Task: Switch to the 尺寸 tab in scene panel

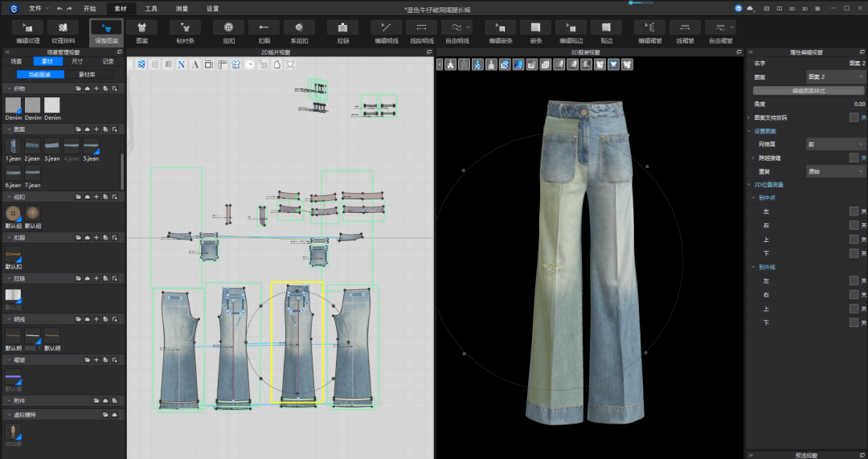Action: point(76,61)
